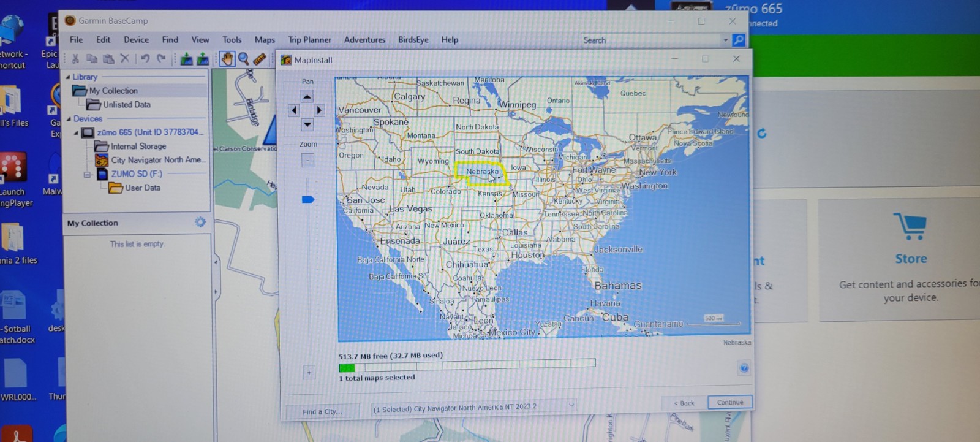980x442 pixels.
Task: Click the "This list is empty" text
Action: 137,244
